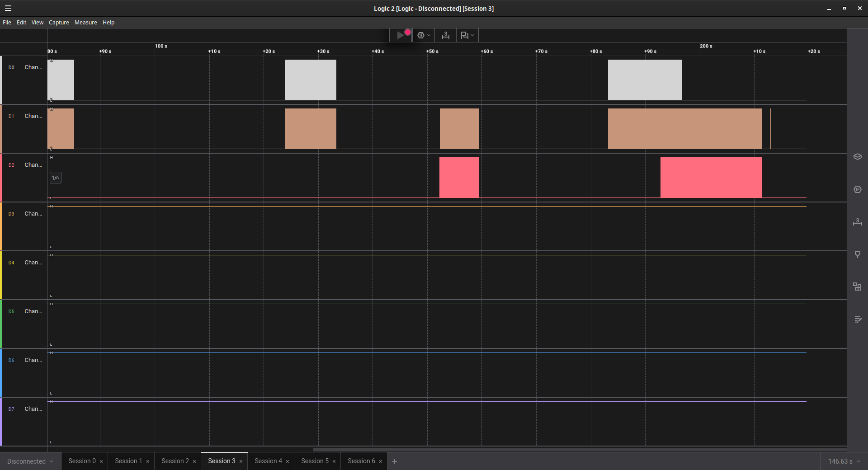Start capture with the play button
Screen dimensions: 868x470
coord(400,35)
